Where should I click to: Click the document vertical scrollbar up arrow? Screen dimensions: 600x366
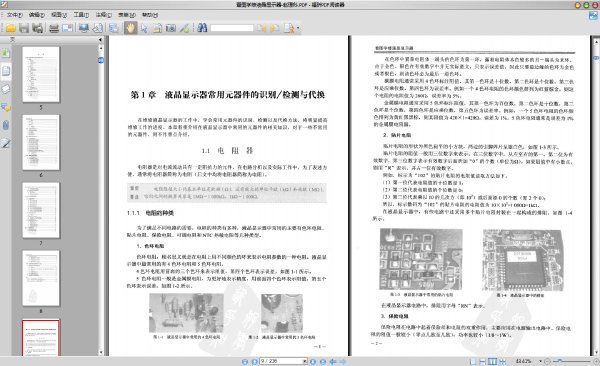point(596,41)
